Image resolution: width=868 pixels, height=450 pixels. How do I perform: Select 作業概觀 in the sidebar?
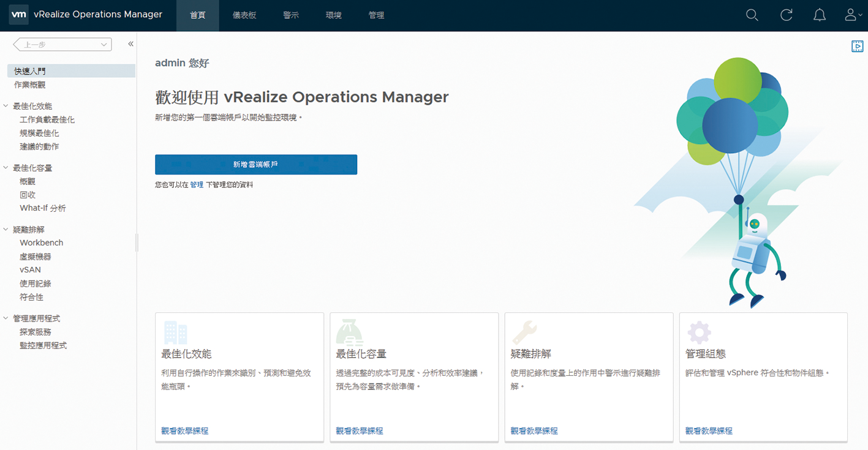click(29, 84)
